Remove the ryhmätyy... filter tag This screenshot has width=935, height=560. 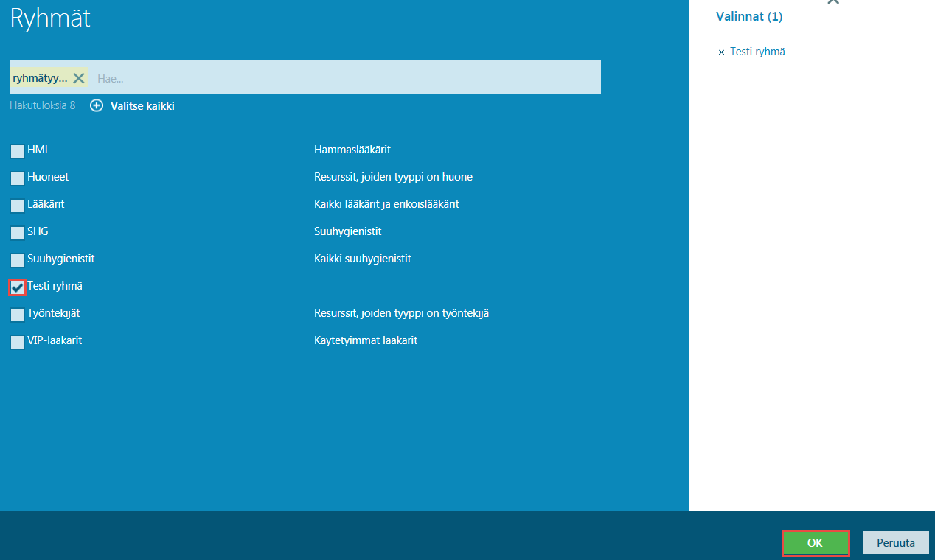click(79, 78)
